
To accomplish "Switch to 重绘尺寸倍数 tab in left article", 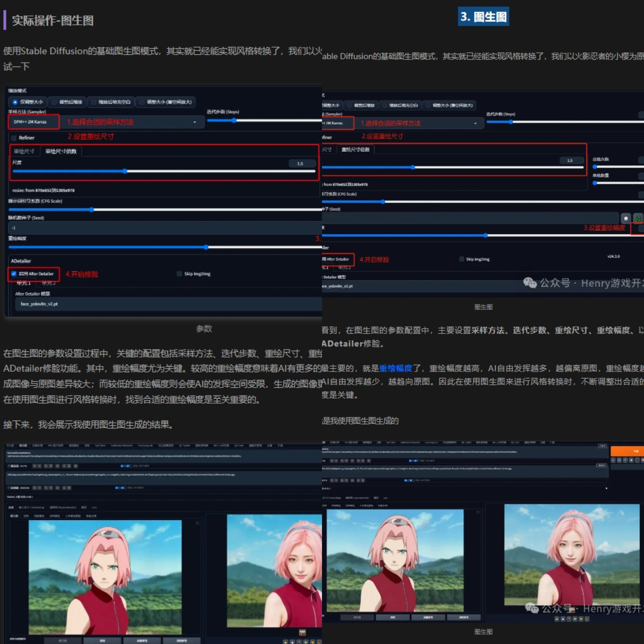I will click(61, 151).
